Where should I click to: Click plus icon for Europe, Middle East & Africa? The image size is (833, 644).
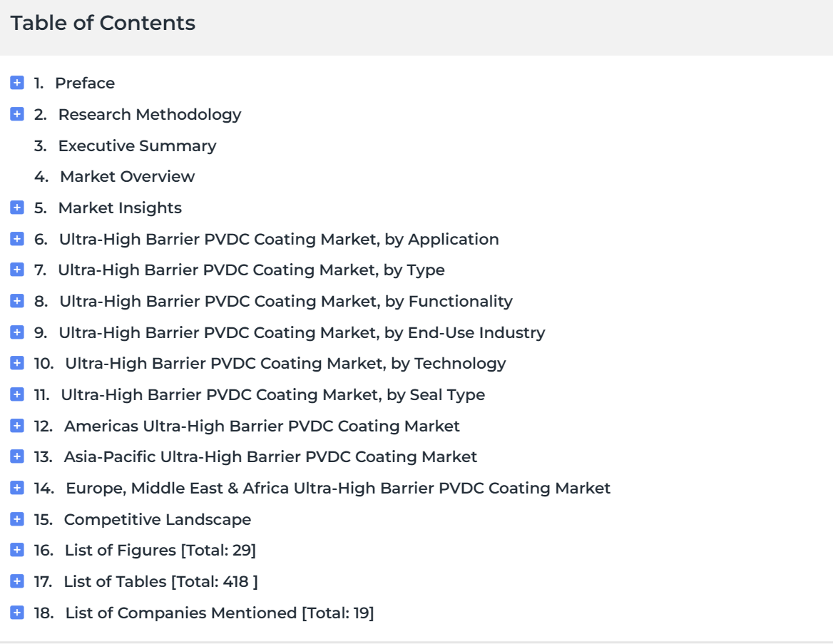(x=17, y=489)
